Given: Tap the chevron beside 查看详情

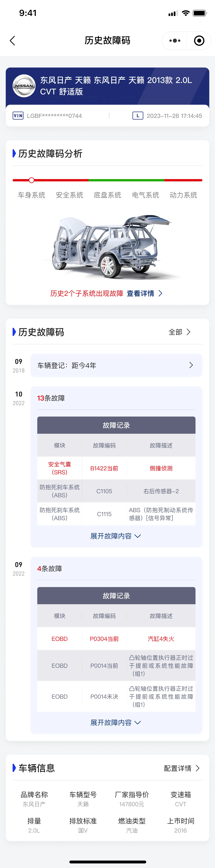Looking at the screenshot, I should (x=161, y=294).
